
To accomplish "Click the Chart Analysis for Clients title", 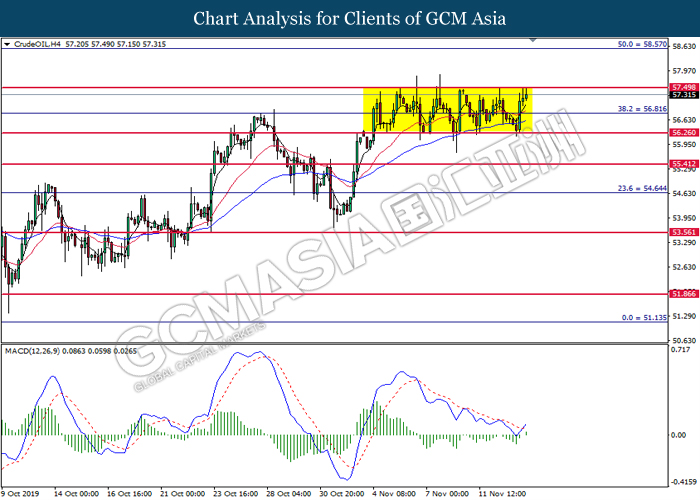I will coord(350,19).
